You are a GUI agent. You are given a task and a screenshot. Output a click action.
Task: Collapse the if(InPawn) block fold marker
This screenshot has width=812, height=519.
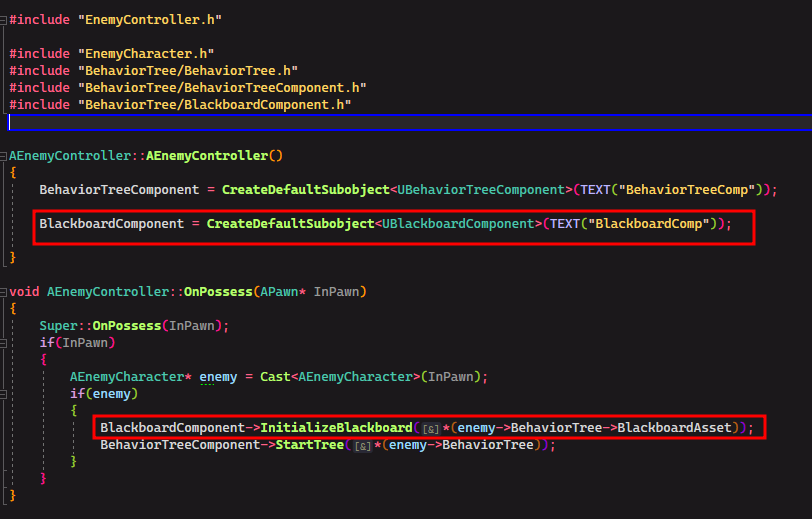pyautogui.click(x=3, y=343)
